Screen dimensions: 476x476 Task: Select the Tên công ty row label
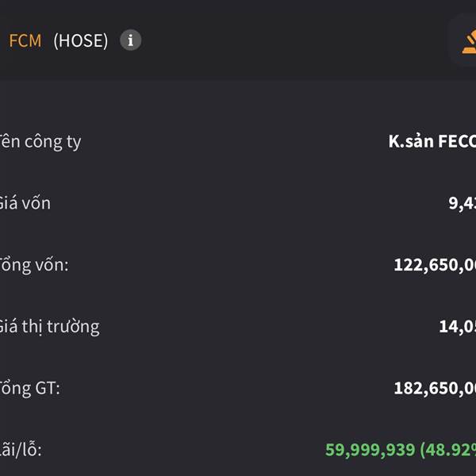(x=40, y=142)
